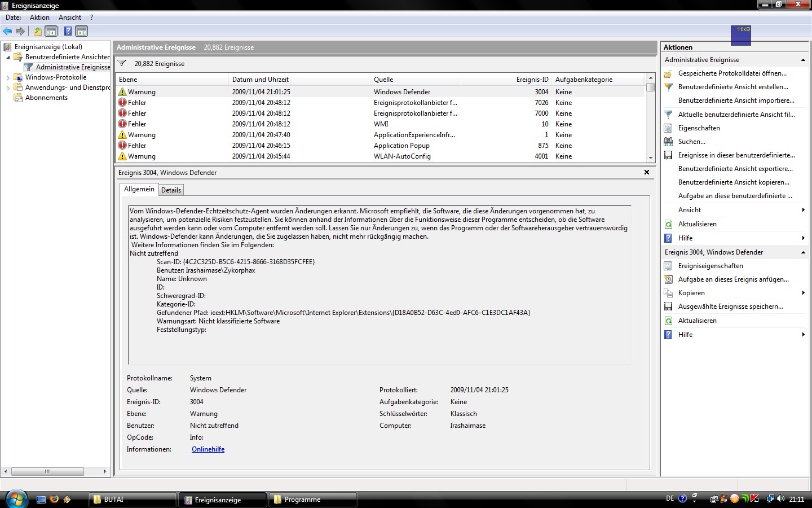Click Aktualisieren icon under Ereignis 3004 section
The height and width of the screenshot is (508, 812).
click(x=668, y=321)
